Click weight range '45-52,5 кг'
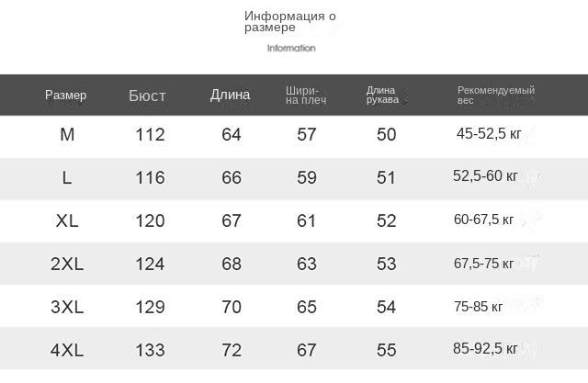 [489, 133]
